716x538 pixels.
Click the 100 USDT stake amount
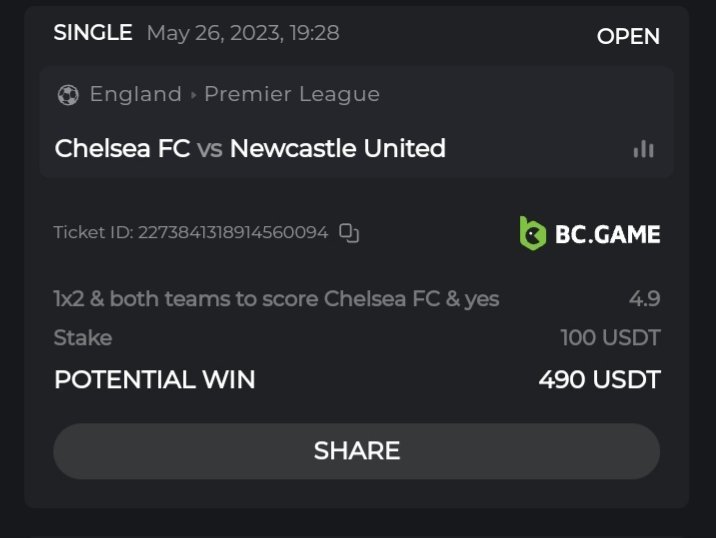[x=610, y=338]
